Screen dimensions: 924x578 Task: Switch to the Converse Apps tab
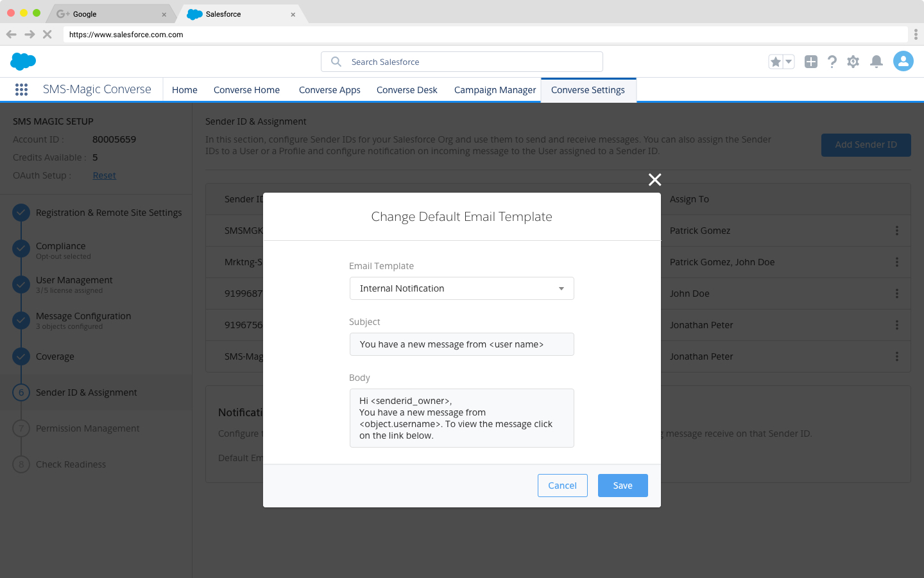(x=329, y=90)
